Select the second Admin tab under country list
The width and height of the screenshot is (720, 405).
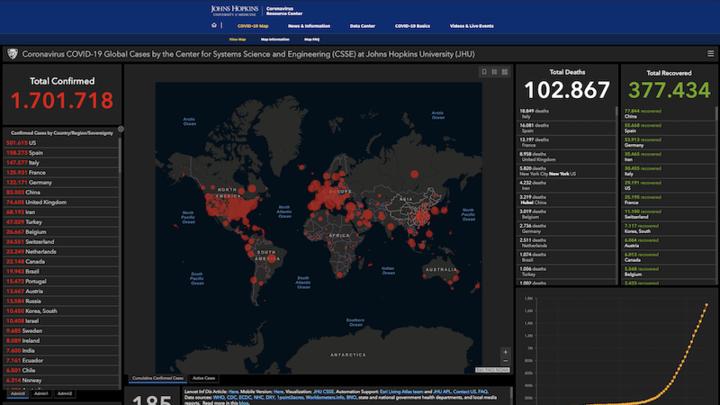click(41, 394)
